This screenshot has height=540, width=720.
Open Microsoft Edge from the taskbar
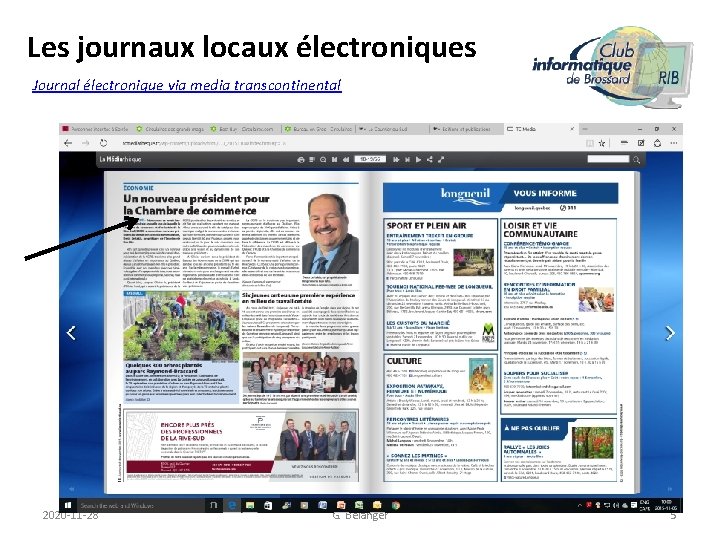click(232, 505)
